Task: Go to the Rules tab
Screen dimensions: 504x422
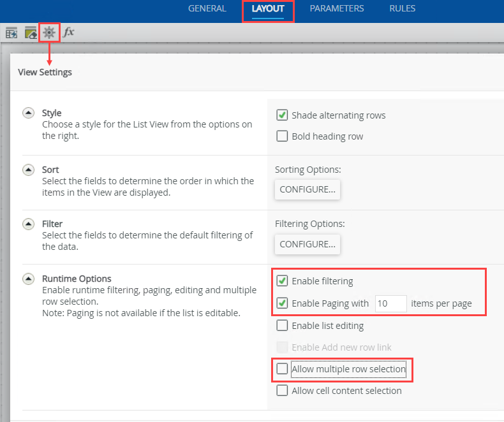Action: point(402,9)
